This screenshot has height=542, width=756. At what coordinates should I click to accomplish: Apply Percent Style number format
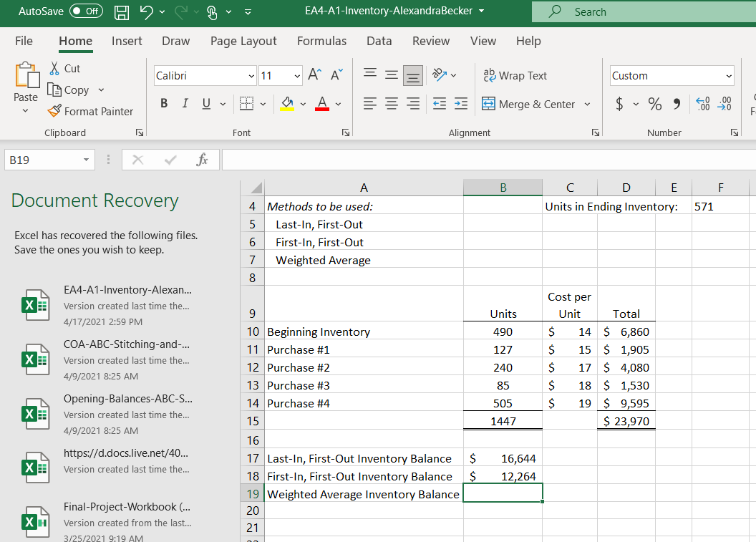tap(654, 105)
